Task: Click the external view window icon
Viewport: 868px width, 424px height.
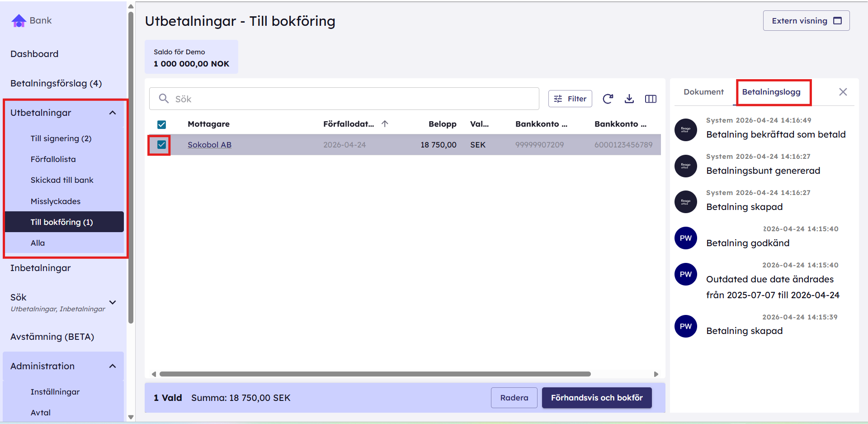Action: pos(837,21)
